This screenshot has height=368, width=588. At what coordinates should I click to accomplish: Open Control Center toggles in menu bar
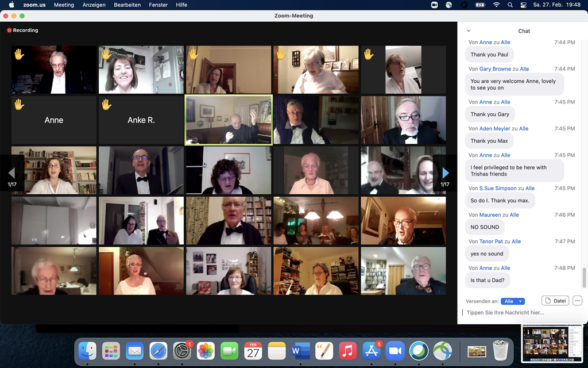coord(523,5)
